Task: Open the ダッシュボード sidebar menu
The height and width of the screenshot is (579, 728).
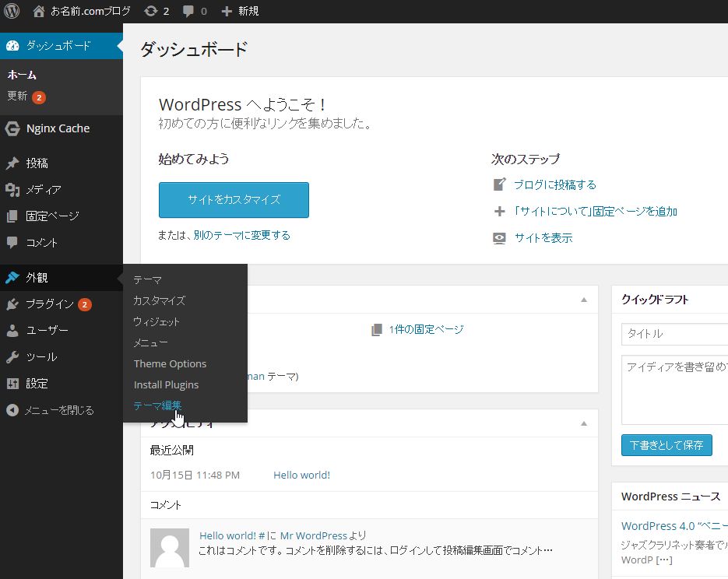Action: (x=62, y=45)
